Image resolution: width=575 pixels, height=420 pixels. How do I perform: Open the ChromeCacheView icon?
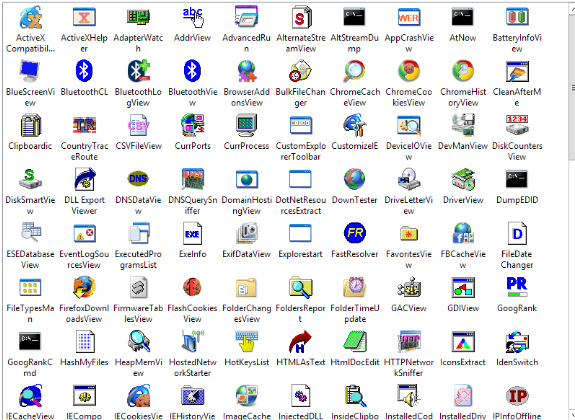[354, 71]
